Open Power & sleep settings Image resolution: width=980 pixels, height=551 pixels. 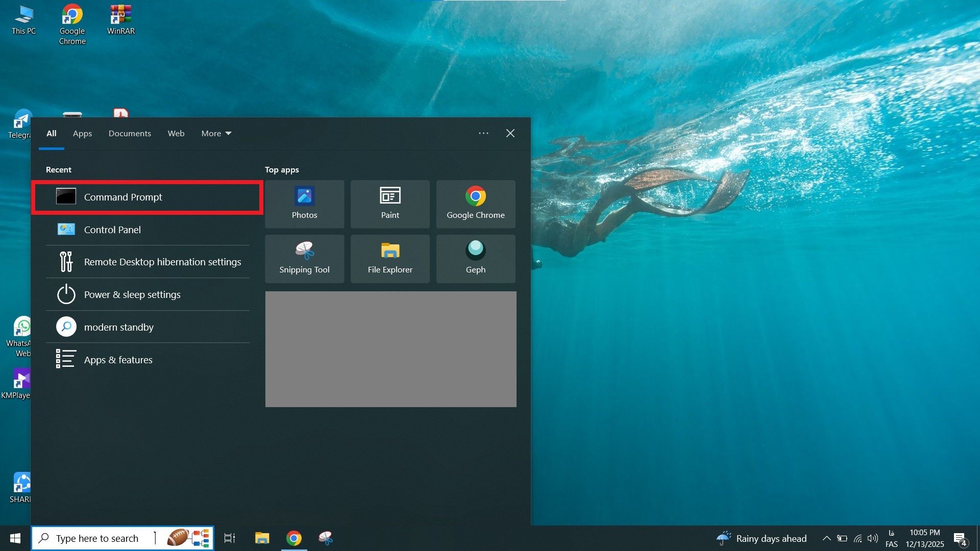tap(132, 294)
